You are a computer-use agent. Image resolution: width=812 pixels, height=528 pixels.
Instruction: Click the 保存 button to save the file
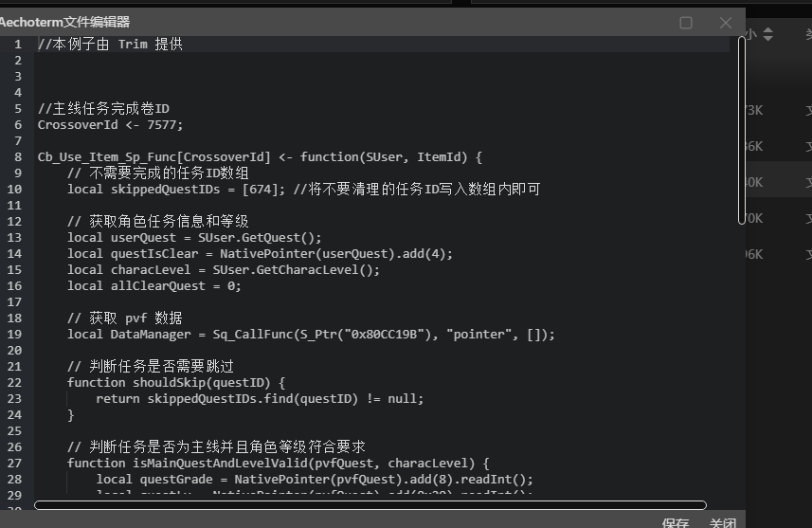point(676,522)
